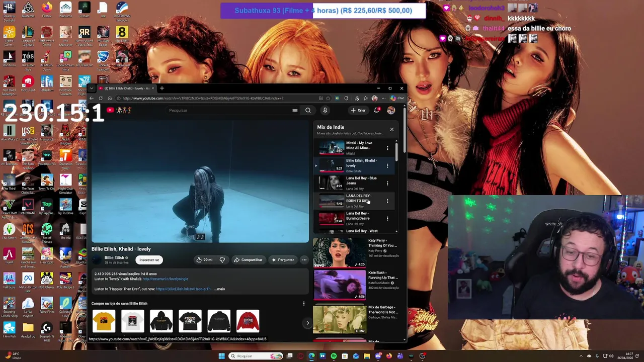This screenshot has width=644, height=362.
Task: Open Katy Perry Thinking Of You video
Action: pyautogui.click(x=356, y=252)
